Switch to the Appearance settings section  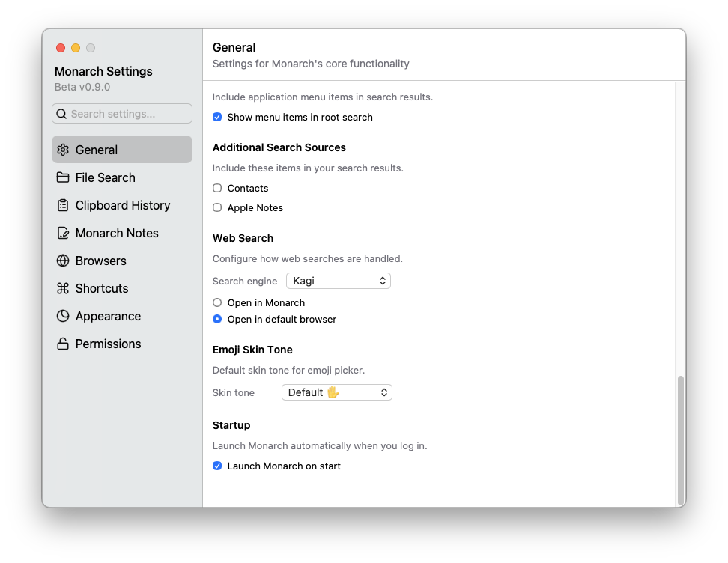point(108,316)
